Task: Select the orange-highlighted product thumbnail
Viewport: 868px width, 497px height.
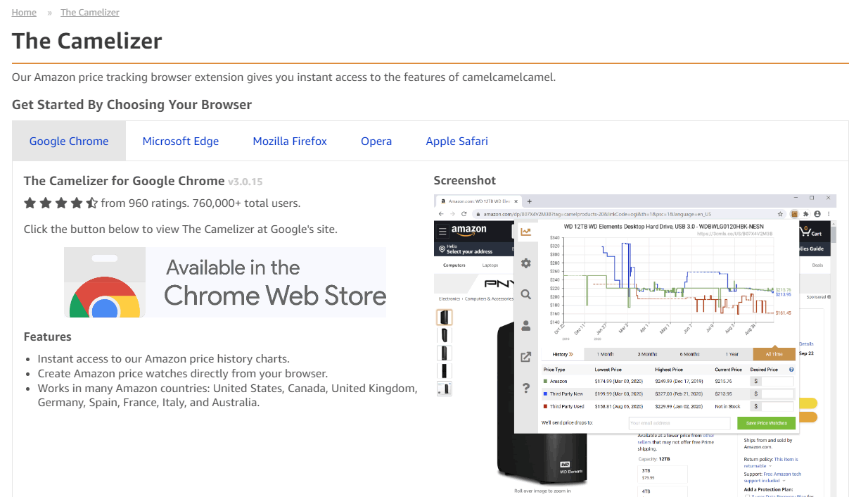Action: pos(444,317)
